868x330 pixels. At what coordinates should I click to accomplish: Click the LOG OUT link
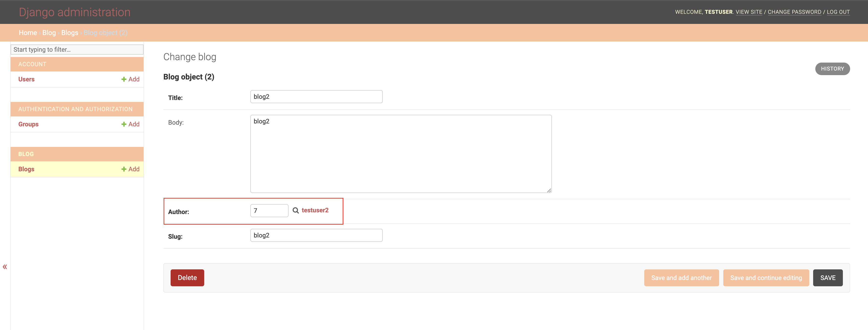(838, 12)
